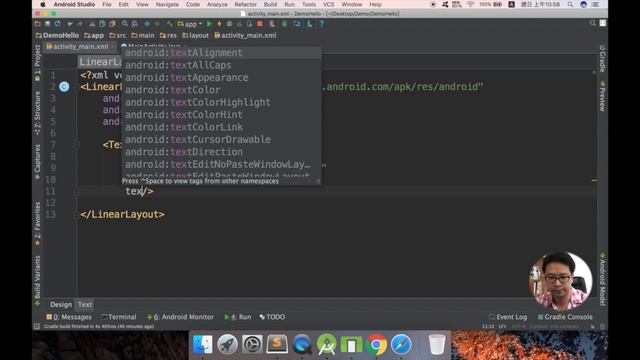Open the Event Log panel

(x=508, y=317)
